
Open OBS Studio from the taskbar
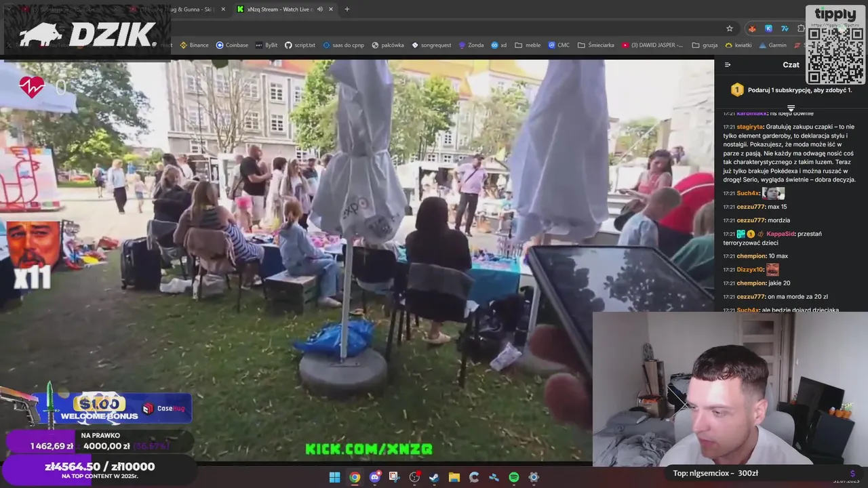tap(414, 477)
